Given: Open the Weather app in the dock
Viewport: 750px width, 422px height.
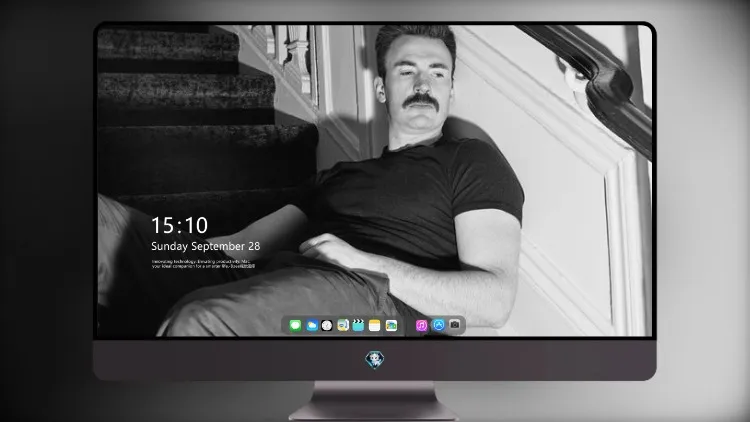Looking at the screenshot, I should click(x=311, y=326).
